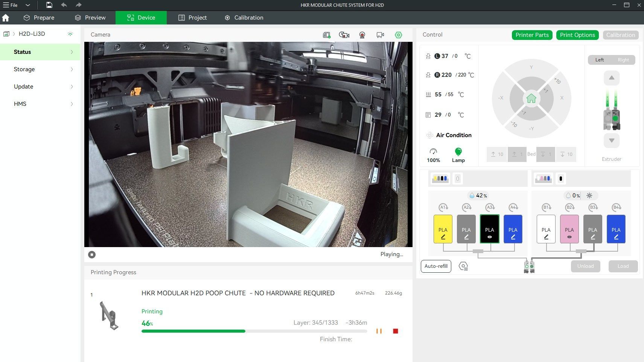Home the axes with the center home icon
644x362 pixels.
531,99
